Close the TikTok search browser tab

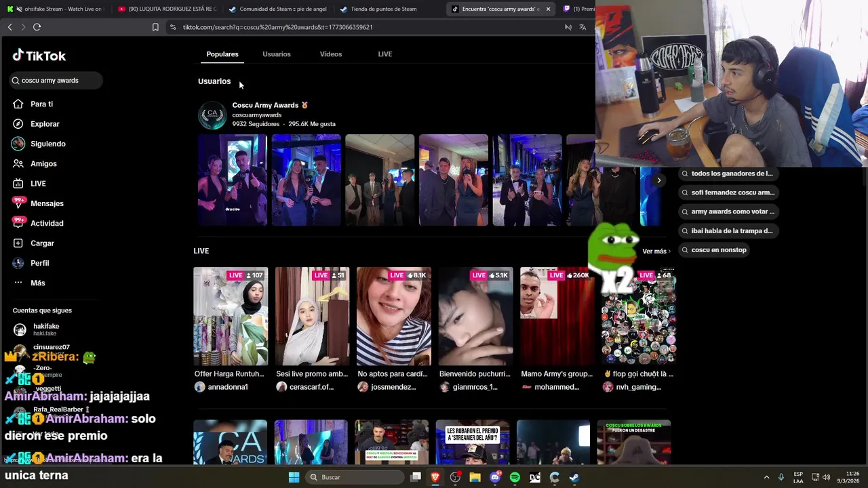[548, 9]
